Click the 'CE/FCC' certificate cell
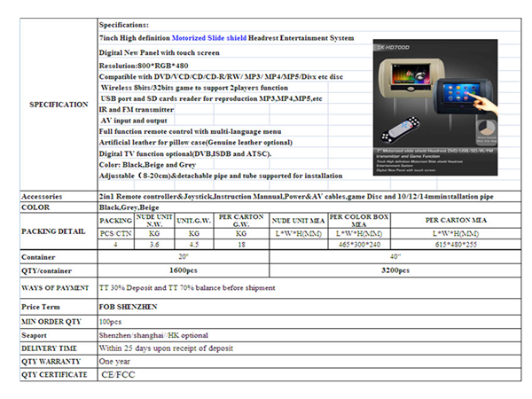This screenshot has height=399, width=532. point(309,375)
